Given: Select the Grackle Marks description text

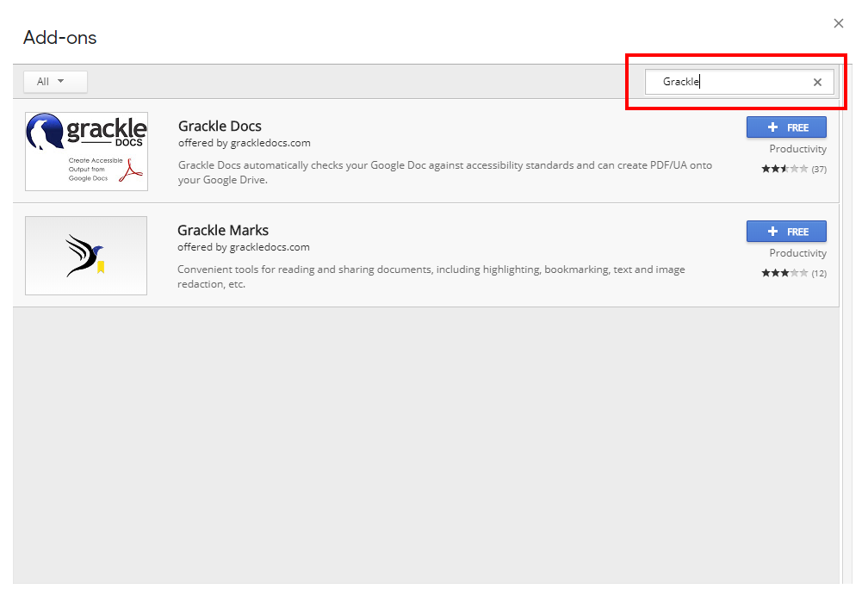Looking at the screenshot, I should coord(431,276).
